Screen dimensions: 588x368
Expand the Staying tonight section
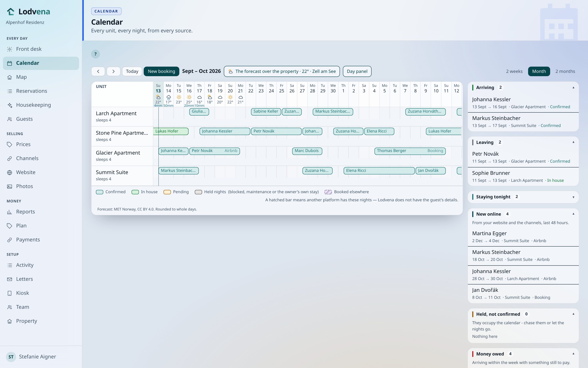pos(573,197)
